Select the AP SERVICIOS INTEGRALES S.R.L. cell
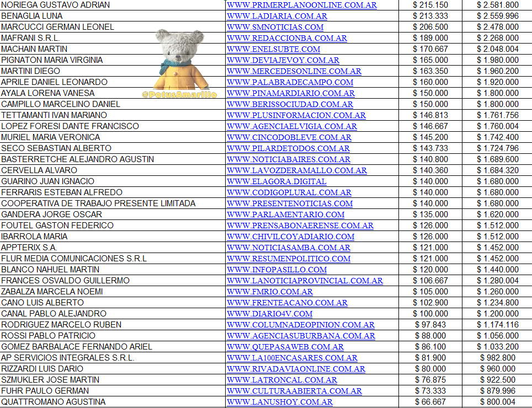The image size is (532, 408). (x=113, y=357)
